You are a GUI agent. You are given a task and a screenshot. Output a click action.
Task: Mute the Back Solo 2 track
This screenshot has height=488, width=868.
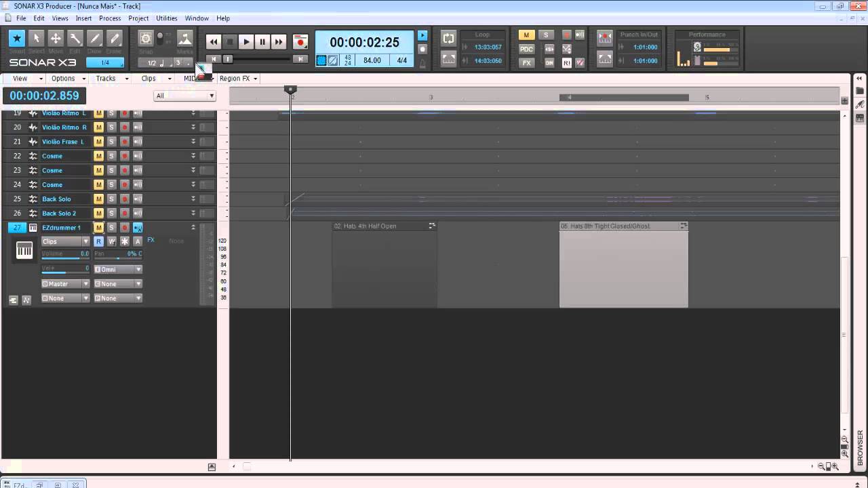[98, 213]
